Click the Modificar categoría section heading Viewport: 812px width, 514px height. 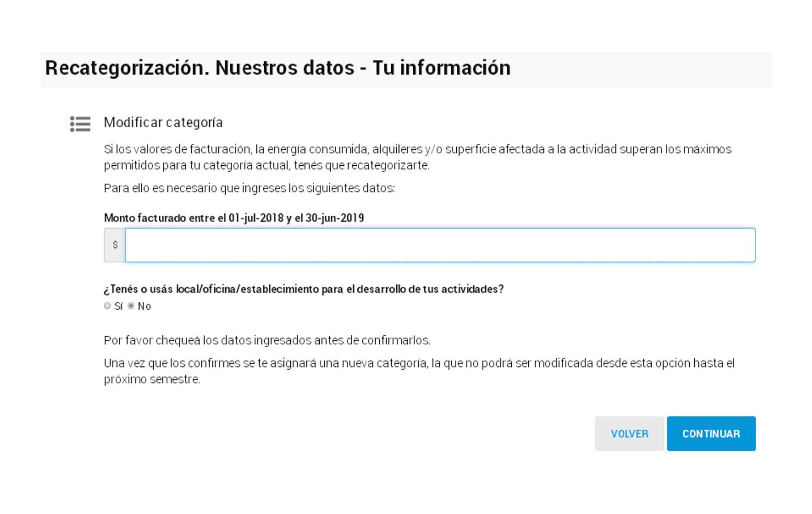163,122
